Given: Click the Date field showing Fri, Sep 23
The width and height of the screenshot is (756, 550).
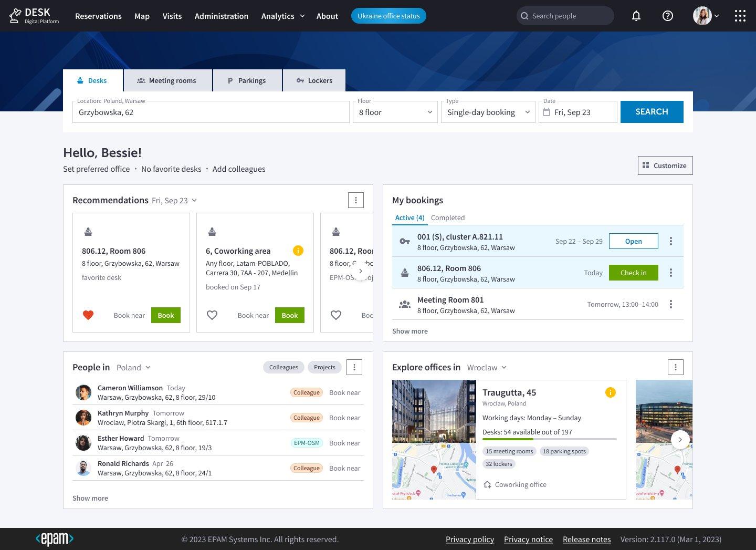Looking at the screenshot, I should coord(577,112).
